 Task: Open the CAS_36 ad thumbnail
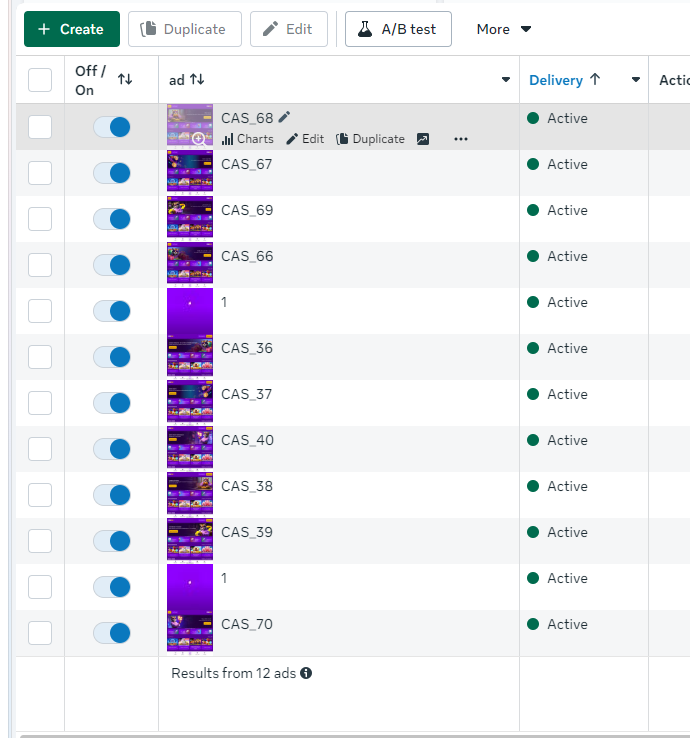click(190, 355)
